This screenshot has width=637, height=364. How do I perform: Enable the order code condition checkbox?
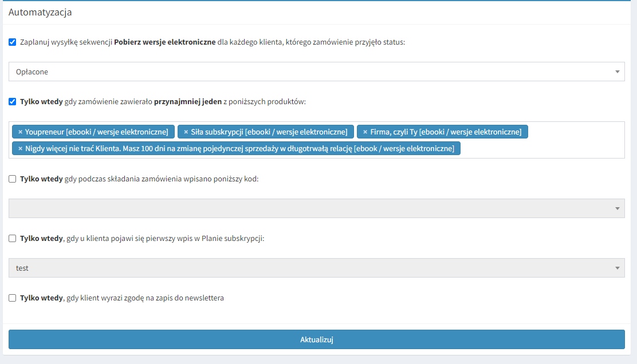click(x=13, y=179)
